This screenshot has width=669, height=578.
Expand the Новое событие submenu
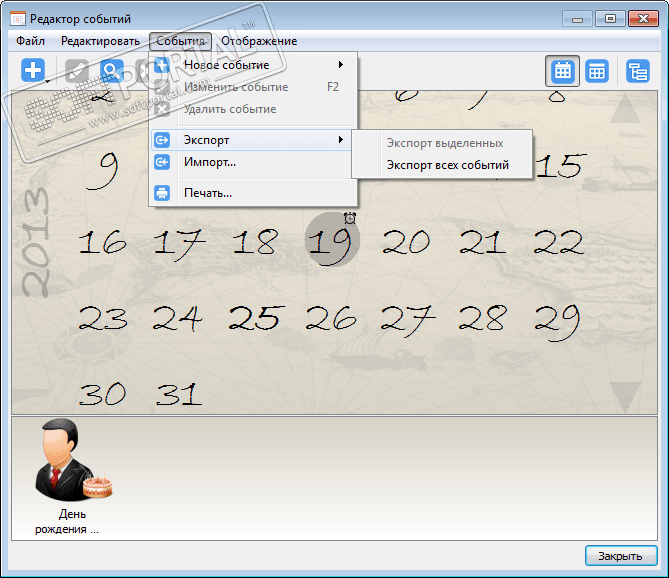coord(254,65)
